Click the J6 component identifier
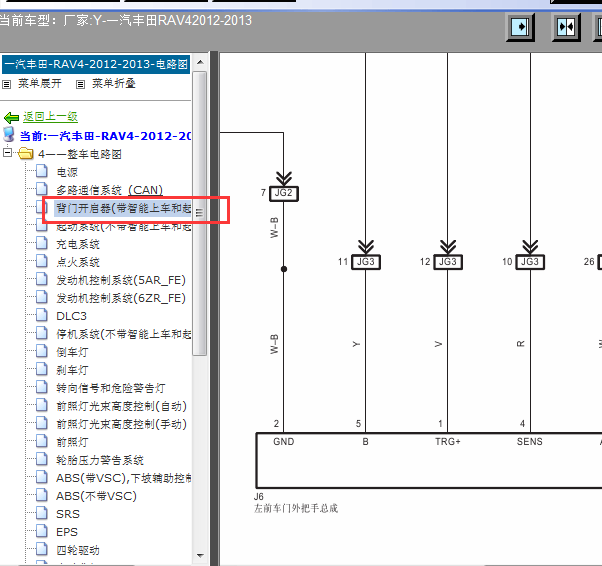602x566 pixels. click(259, 496)
